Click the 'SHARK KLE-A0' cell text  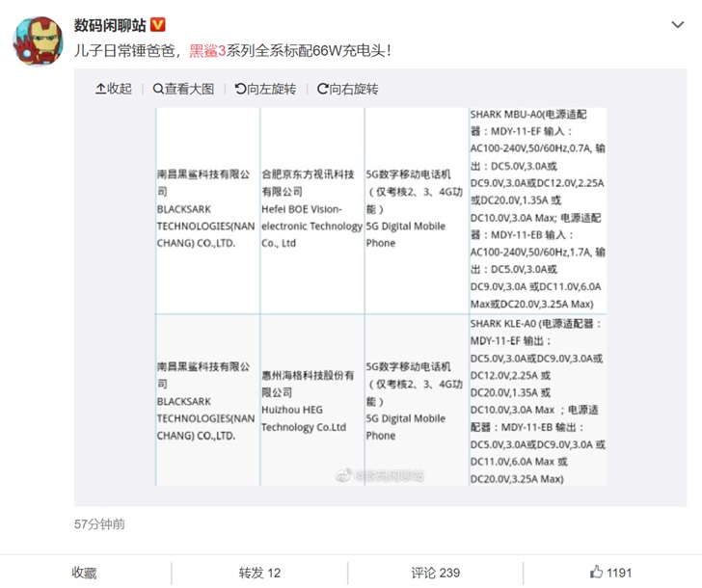click(502, 324)
